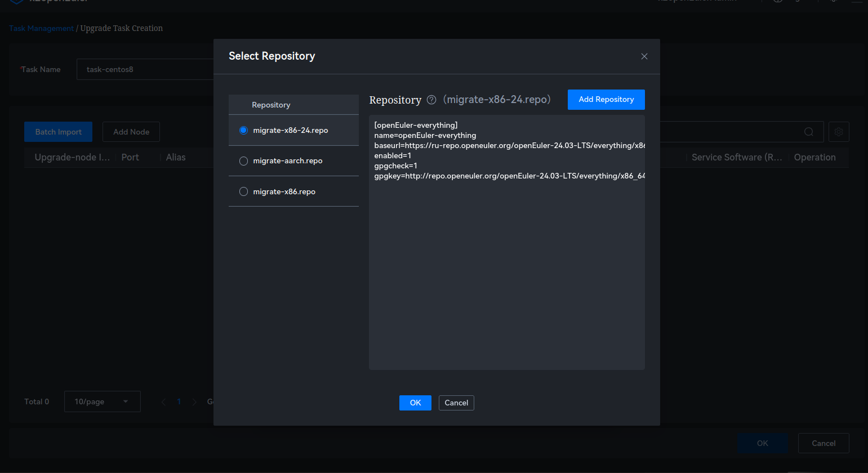868x473 pixels.
Task: Open the Task Management breadcrumb link
Action: [x=41, y=28]
